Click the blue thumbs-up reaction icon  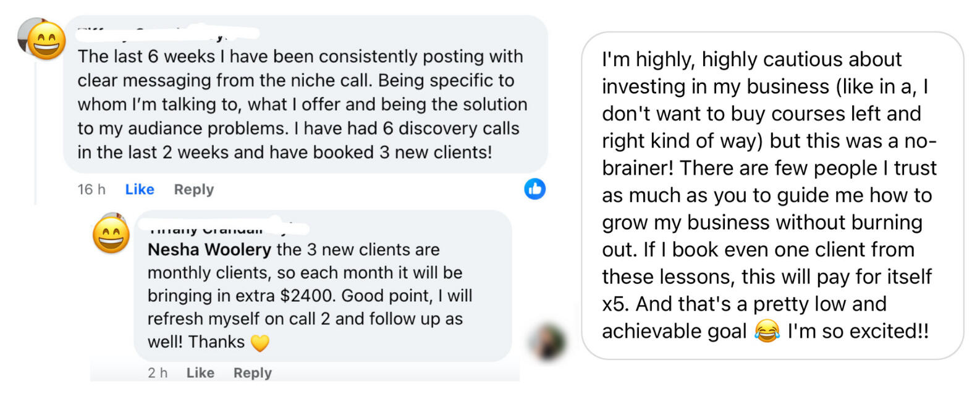point(534,189)
